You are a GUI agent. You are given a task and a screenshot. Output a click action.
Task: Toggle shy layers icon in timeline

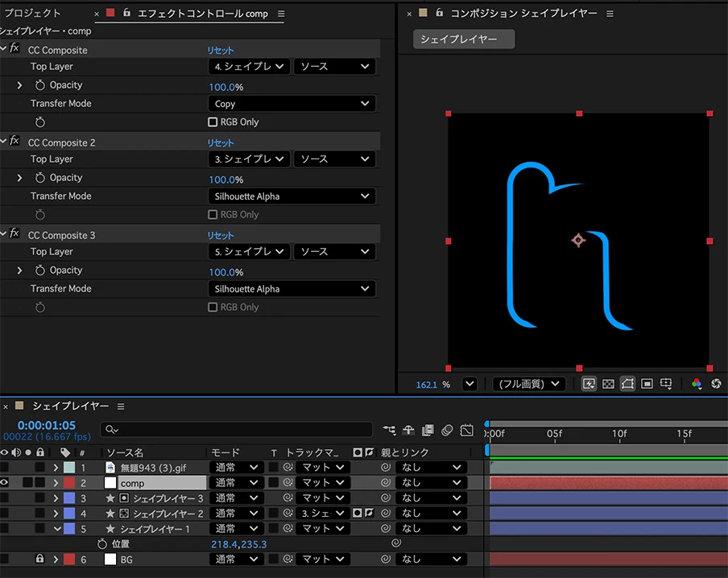(408, 430)
